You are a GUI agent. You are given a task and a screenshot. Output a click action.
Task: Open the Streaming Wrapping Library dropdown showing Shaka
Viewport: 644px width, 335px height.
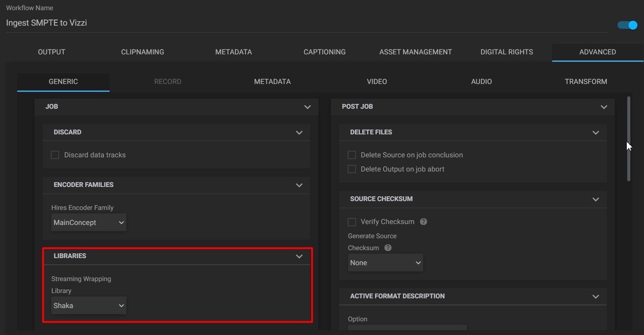point(88,305)
